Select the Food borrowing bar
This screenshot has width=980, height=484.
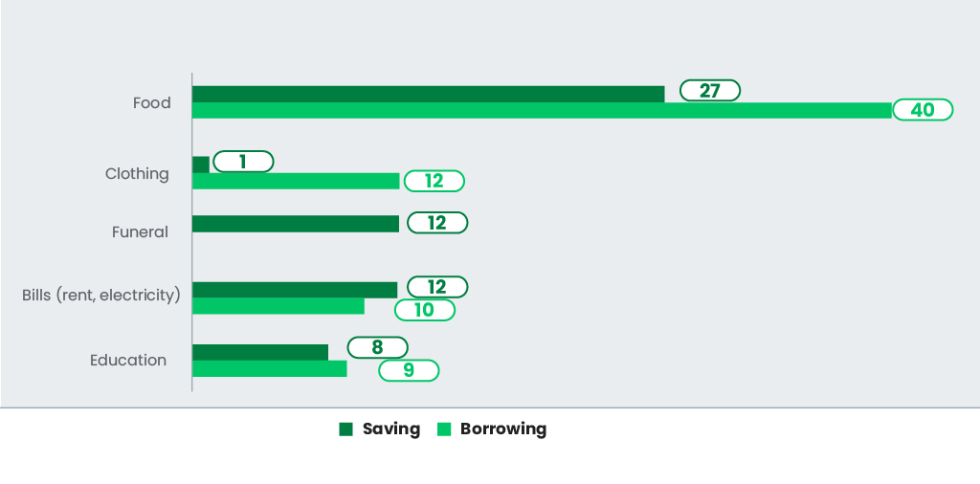[x=542, y=111]
